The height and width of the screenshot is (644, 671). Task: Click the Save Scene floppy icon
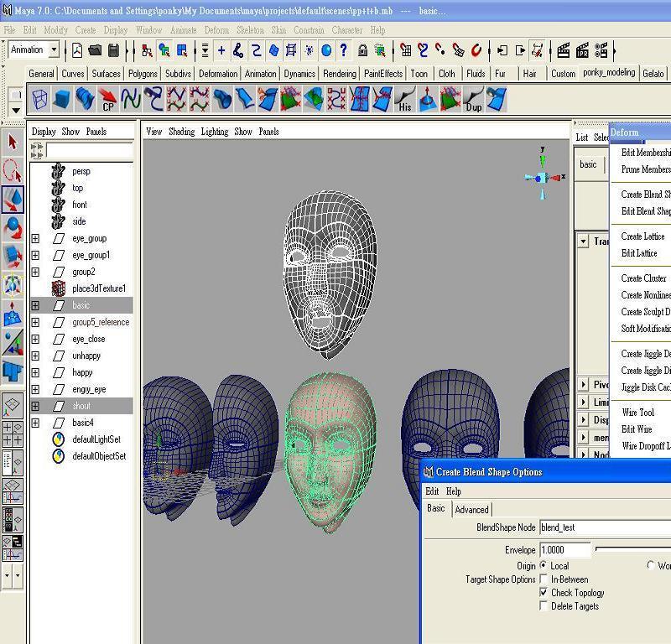[x=113, y=50]
